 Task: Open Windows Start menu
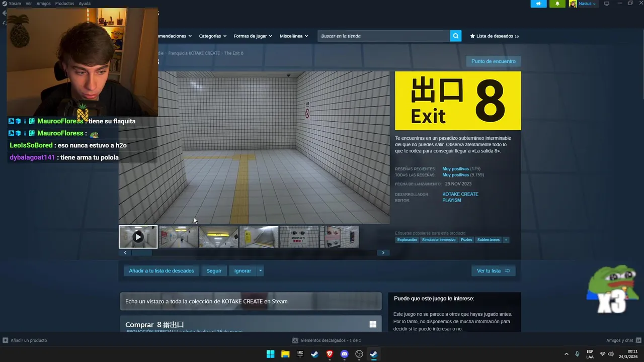coord(270,354)
